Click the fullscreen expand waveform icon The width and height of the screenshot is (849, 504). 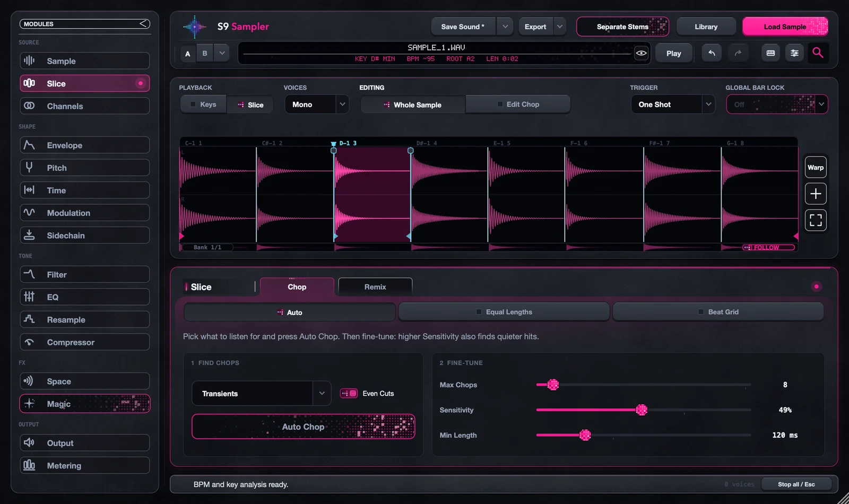[816, 220]
